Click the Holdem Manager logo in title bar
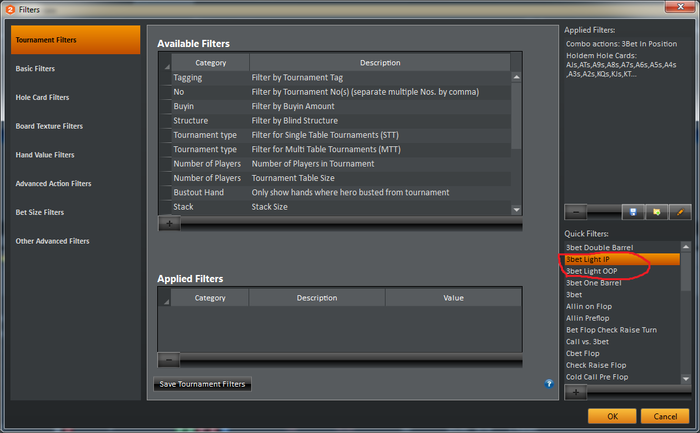The height and width of the screenshot is (433, 700). (x=10, y=9)
